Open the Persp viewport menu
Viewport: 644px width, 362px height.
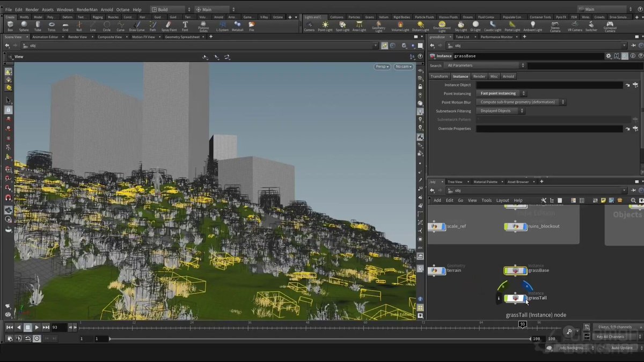pos(382,67)
